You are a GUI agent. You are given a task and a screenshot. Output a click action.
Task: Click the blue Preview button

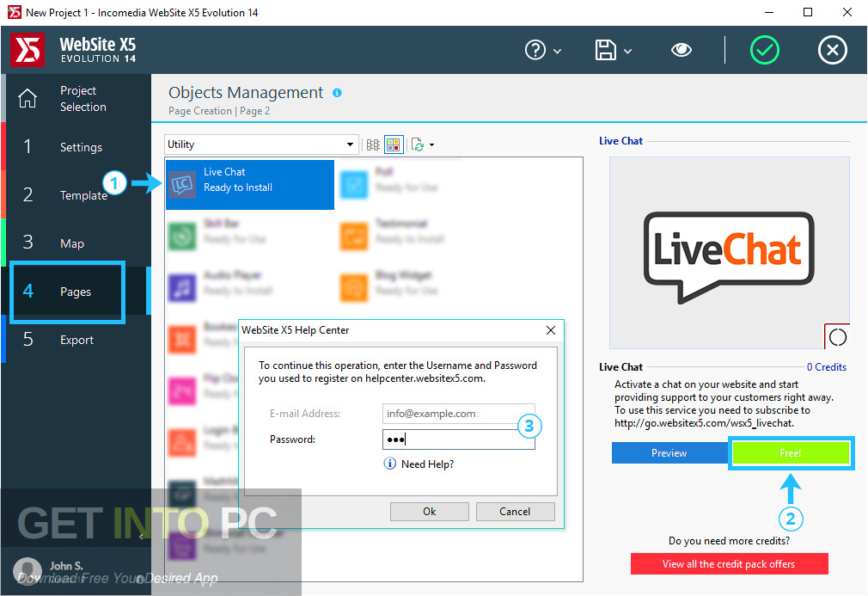pyautogui.click(x=669, y=453)
